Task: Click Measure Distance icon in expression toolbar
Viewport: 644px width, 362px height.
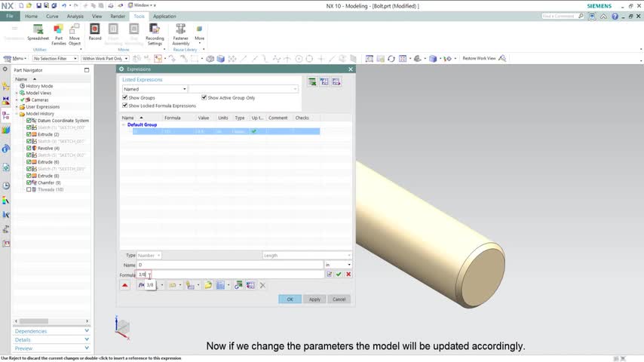Action: point(173,285)
